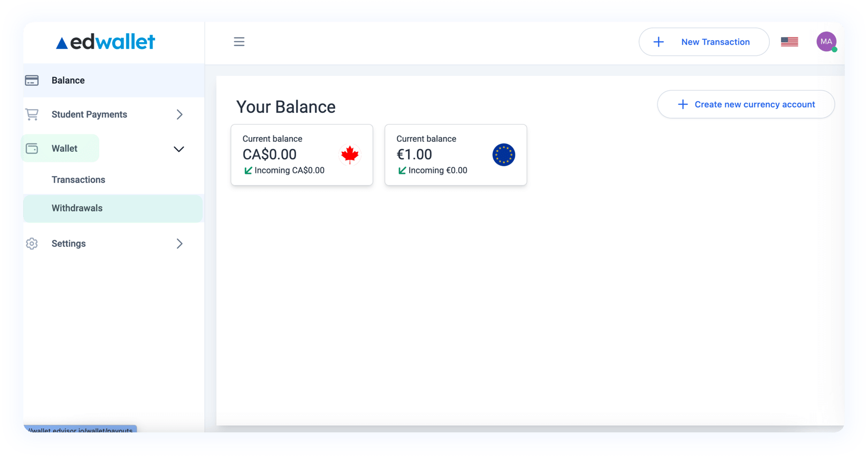The height and width of the screenshot is (457, 868).
Task: Click the green incoming arrow on Euro card
Action: [403, 170]
